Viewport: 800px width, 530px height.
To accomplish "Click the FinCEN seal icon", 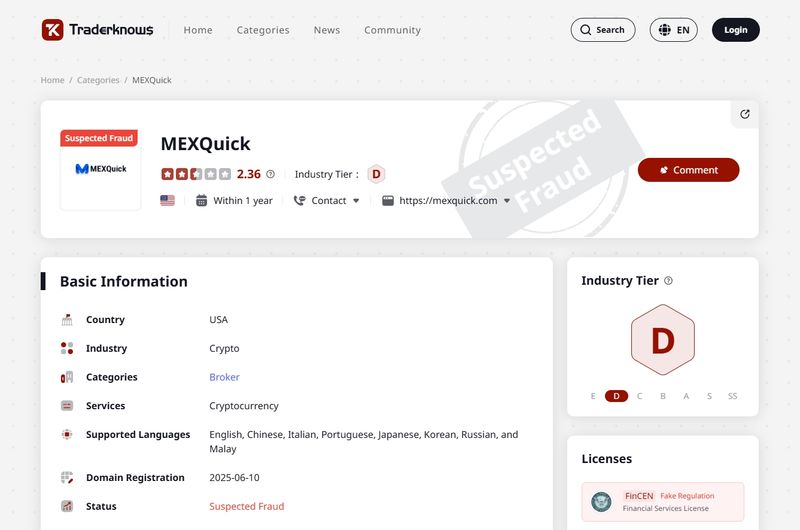I will [x=601, y=502].
